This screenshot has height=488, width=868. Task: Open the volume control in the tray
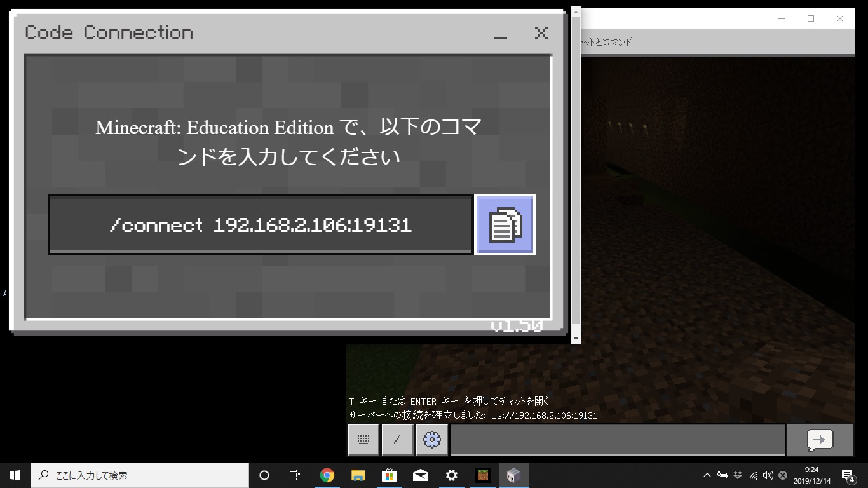tap(768, 475)
